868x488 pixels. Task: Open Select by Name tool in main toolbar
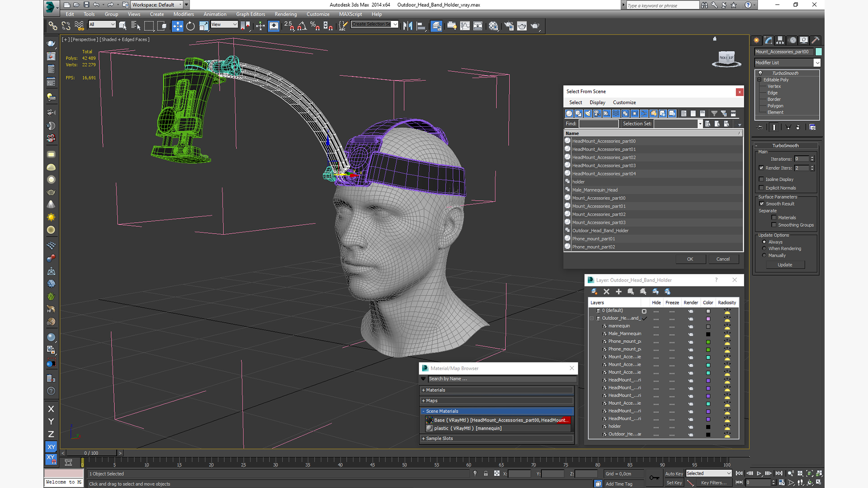136,26
